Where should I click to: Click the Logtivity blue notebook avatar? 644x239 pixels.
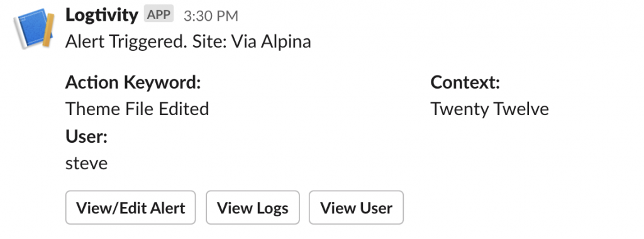pos(35,28)
